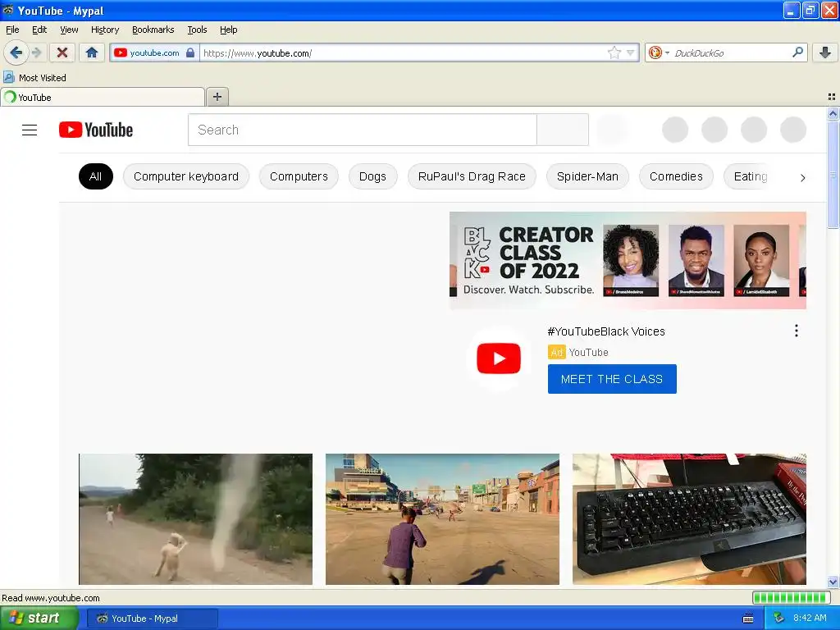Click the vertical scrollbar thumb
This screenshot has height=630, width=840.
click(x=833, y=175)
